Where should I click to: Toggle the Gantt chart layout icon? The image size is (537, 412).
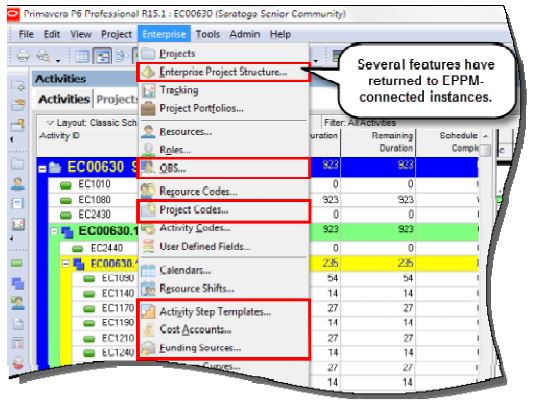102,56
